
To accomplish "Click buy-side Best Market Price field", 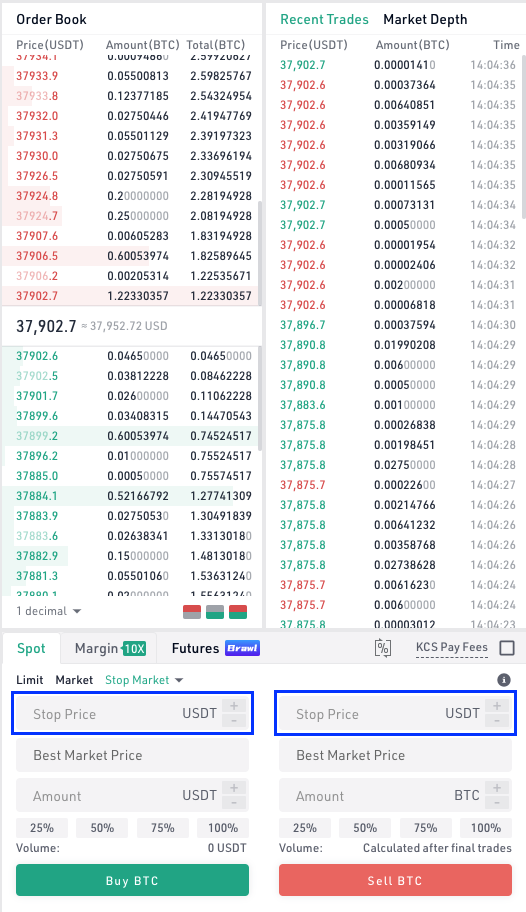I will 132,755.
